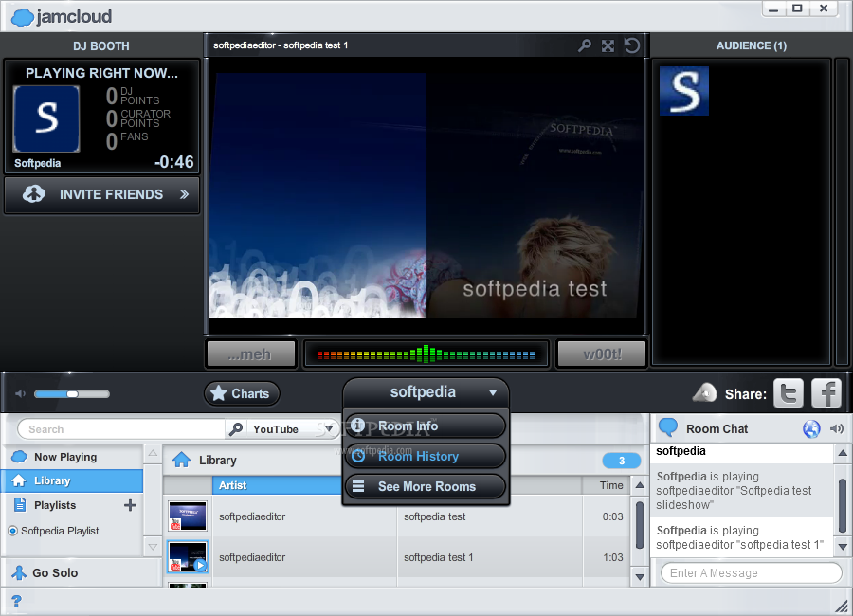This screenshot has width=853, height=616.
Task: Click the magnifier icon above the video
Action: coord(585,45)
